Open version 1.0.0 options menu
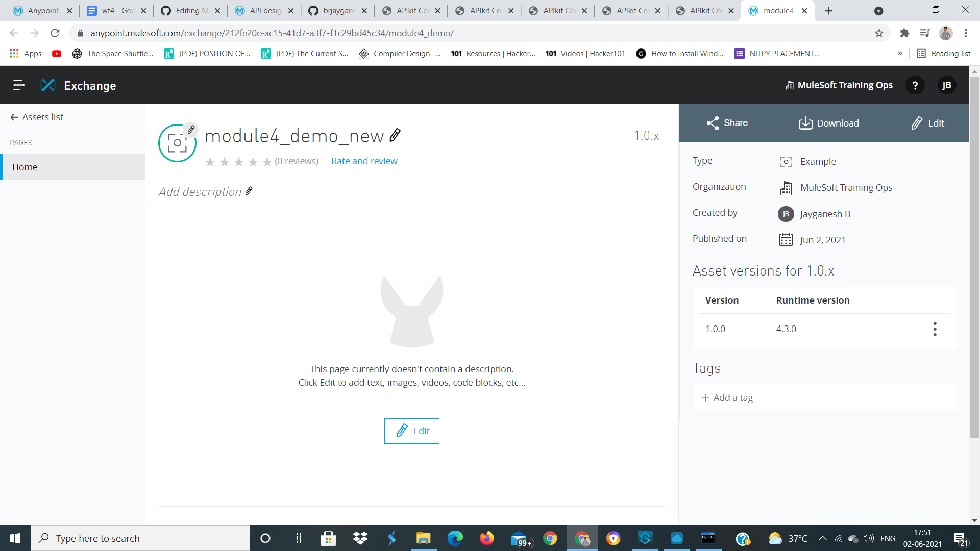This screenshot has width=980, height=551. [x=935, y=329]
